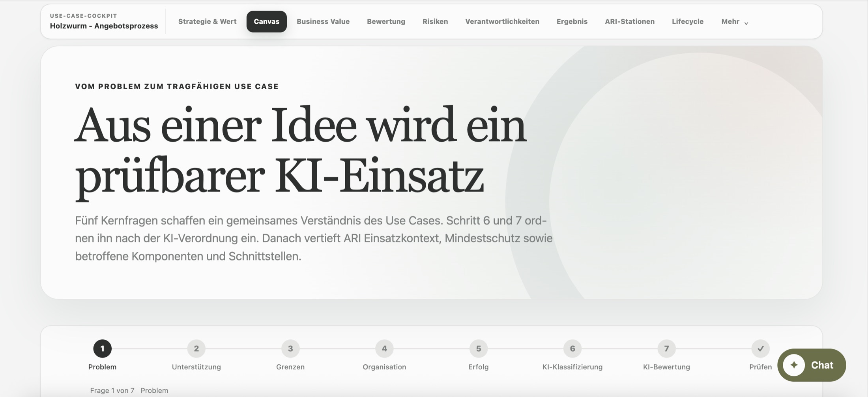The height and width of the screenshot is (397, 868).
Task: Open the Chat assistant button
Action: click(812, 365)
